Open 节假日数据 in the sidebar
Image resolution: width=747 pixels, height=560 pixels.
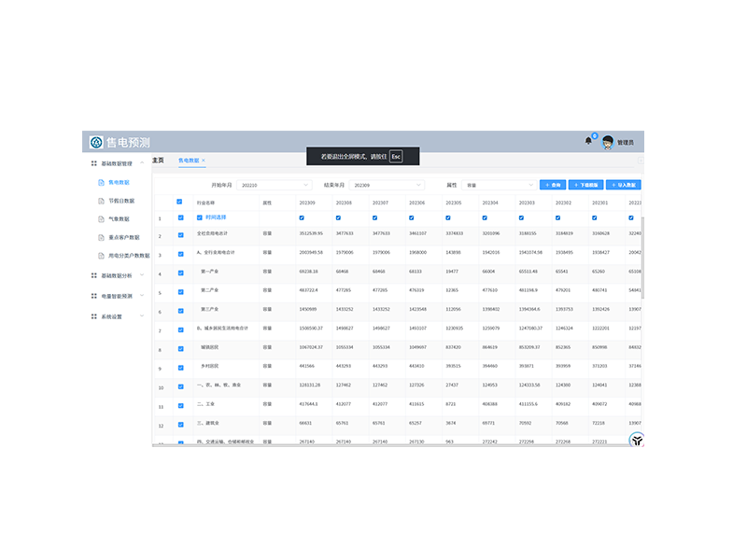pos(120,201)
